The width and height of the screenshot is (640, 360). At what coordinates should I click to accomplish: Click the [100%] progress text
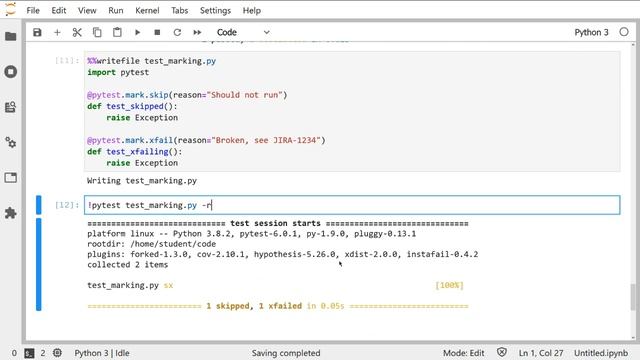click(449, 285)
